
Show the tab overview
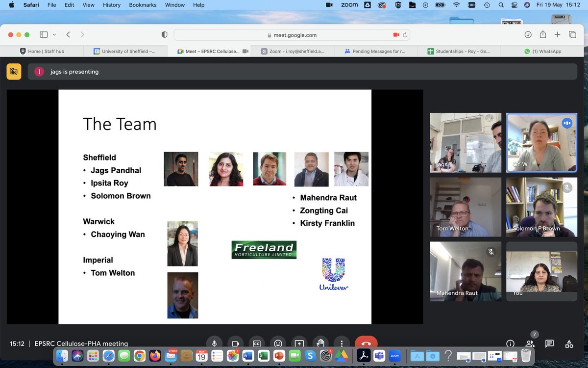tap(572, 35)
